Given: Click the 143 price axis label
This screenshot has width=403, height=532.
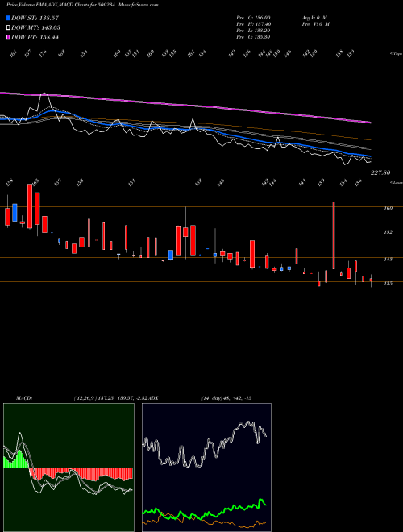Looking at the screenshot, I should coord(388,260).
